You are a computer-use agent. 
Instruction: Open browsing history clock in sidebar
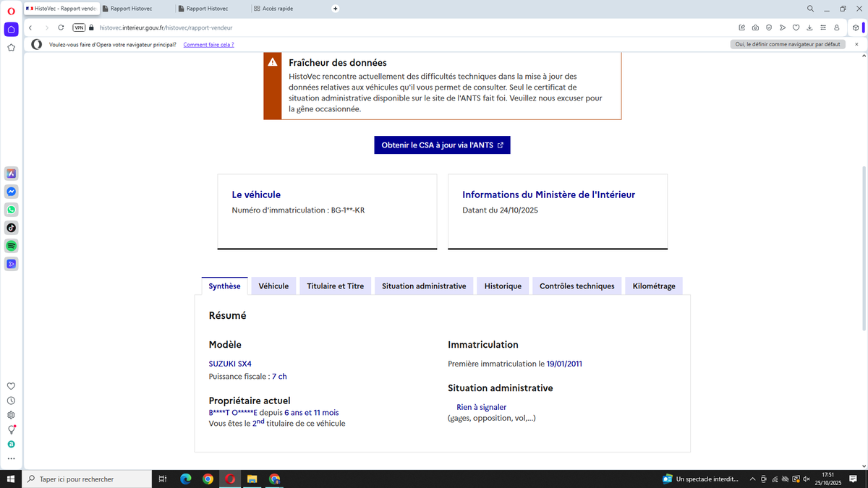pos(11,401)
